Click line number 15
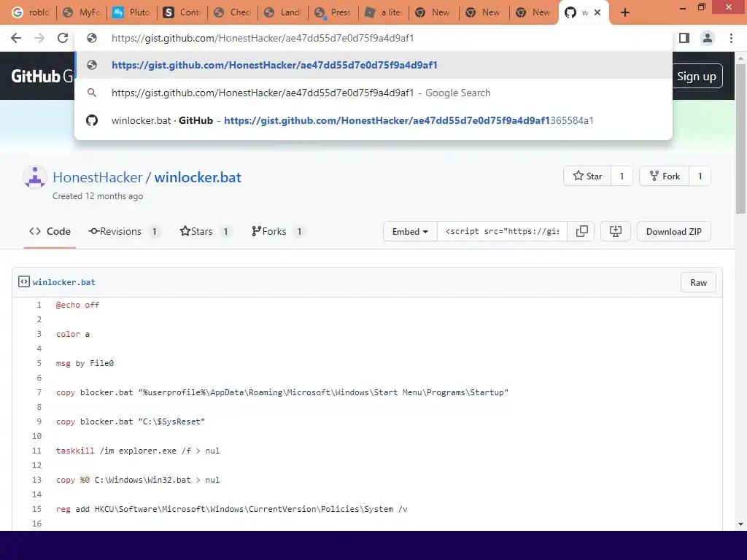Image resolution: width=747 pixels, height=560 pixels. click(36, 509)
